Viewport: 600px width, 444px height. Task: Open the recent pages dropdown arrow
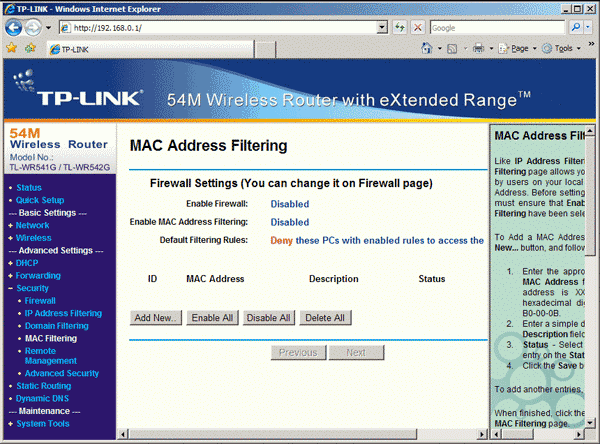coord(48,28)
